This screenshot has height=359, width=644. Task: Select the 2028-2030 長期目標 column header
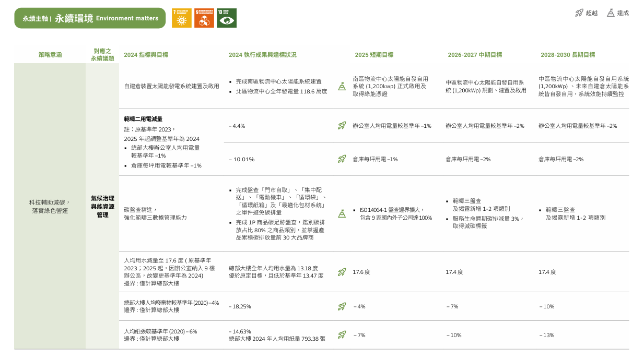568,55
